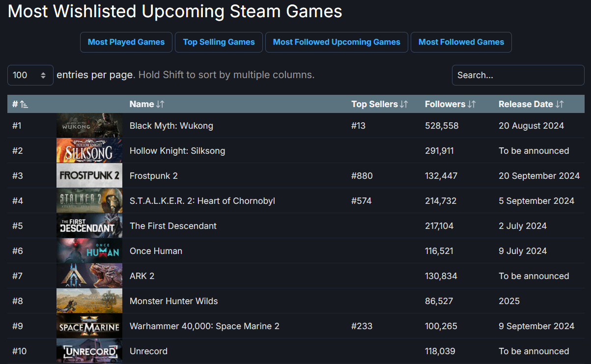Sort by the # rank column icon

24,104
